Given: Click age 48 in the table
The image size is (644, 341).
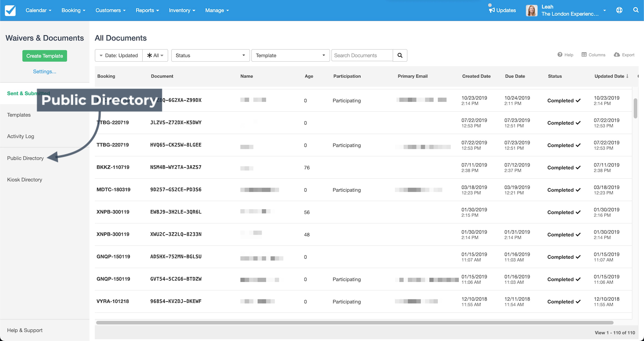Looking at the screenshot, I should [307, 235].
